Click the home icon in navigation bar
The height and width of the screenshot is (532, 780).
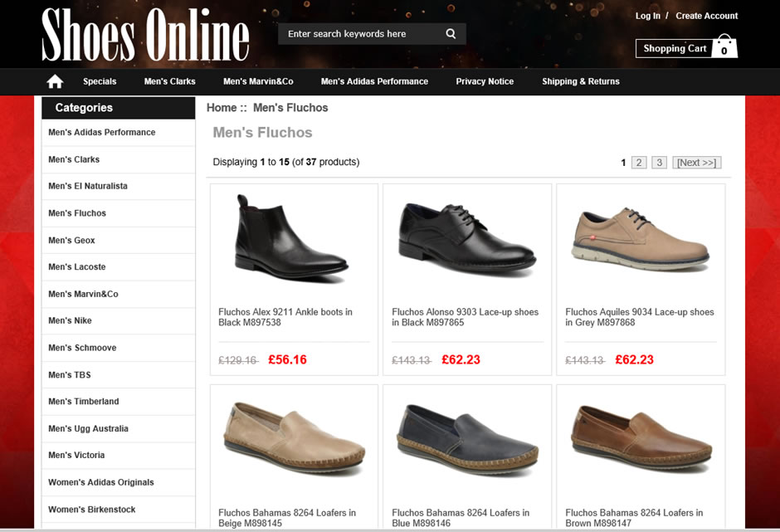click(55, 81)
